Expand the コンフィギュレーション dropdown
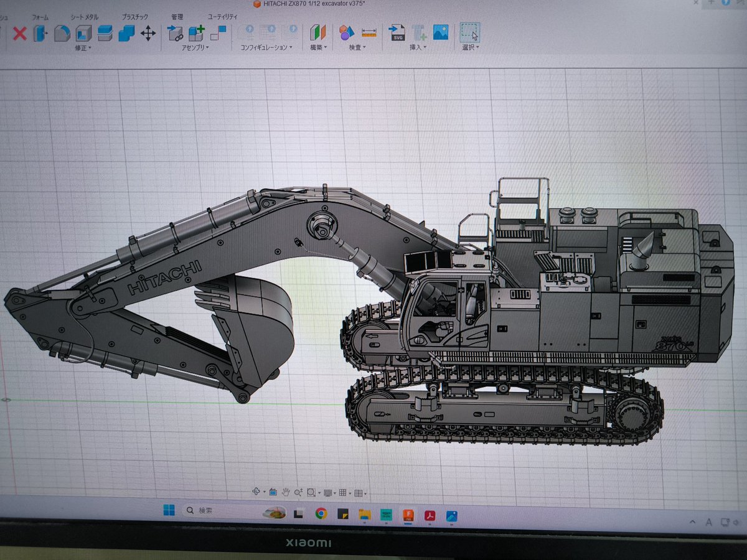The width and height of the screenshot is (747, 560). click(266, 47)
